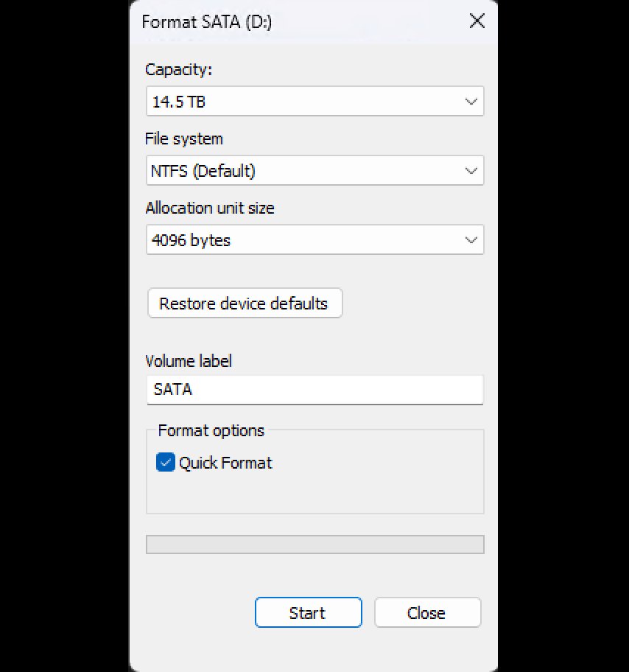The height and width of the screenshot is (672, 629).
Task: Uncheck the Quick Format checkbox
Action: (166, 463)
